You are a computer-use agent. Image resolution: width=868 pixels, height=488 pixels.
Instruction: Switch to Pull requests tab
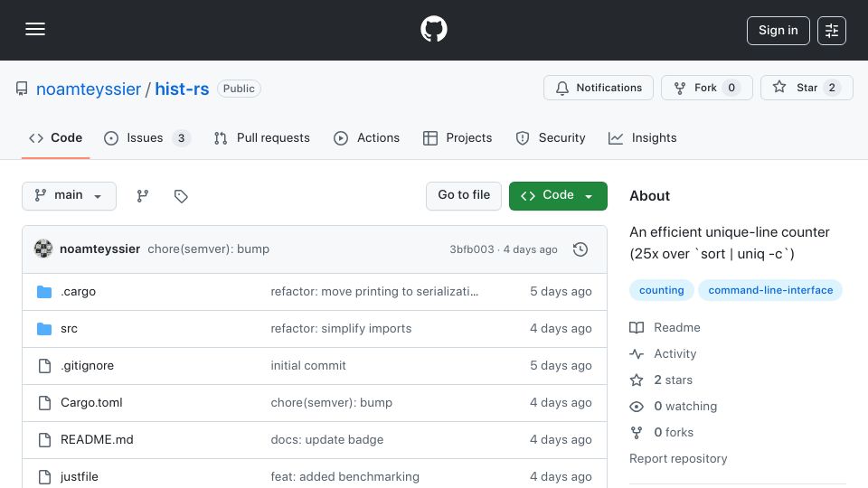coord(262,137)
